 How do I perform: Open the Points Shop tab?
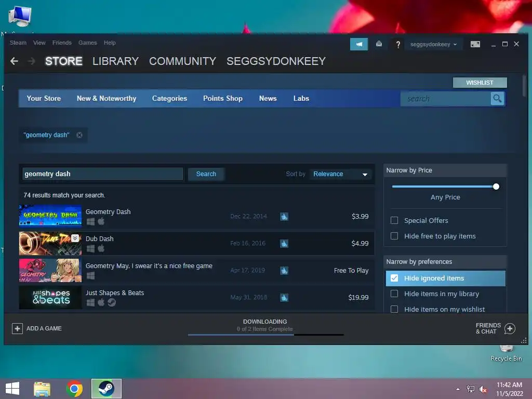point(223,98)
